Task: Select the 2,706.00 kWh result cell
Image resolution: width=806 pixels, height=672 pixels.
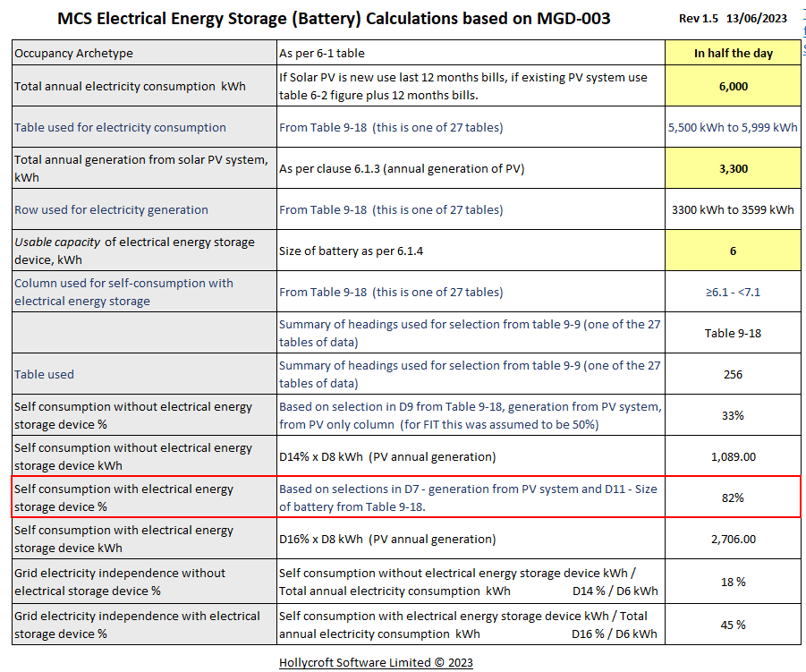Action: coord(733,538)
